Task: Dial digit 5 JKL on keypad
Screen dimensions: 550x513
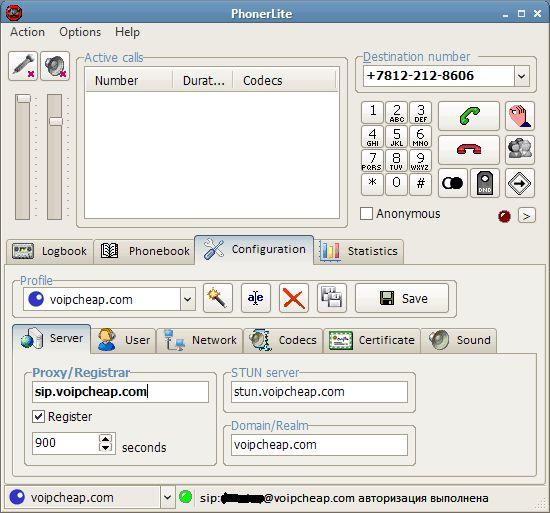Action: 396,136
